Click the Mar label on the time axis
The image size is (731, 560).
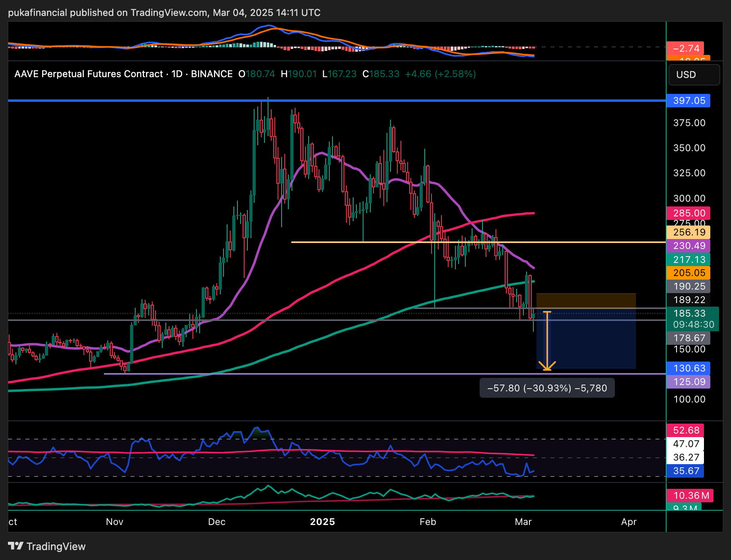point(523,522)
